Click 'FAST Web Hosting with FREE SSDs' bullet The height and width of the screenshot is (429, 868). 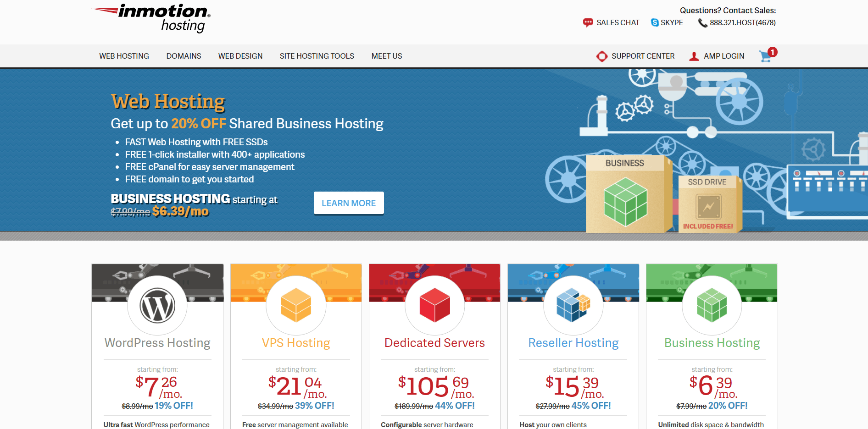click(196, 142)
